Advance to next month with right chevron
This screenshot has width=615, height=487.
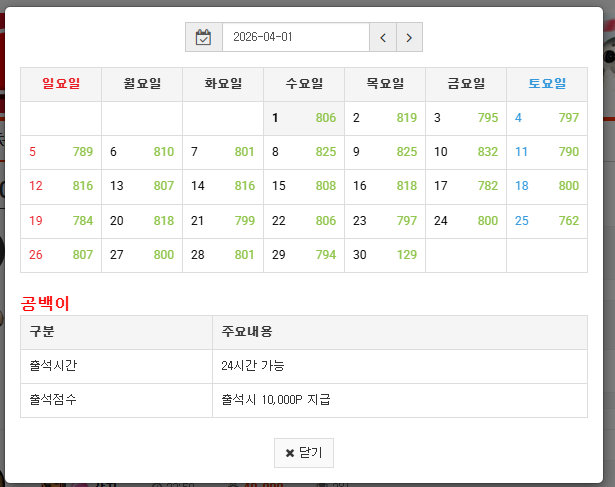409,37
